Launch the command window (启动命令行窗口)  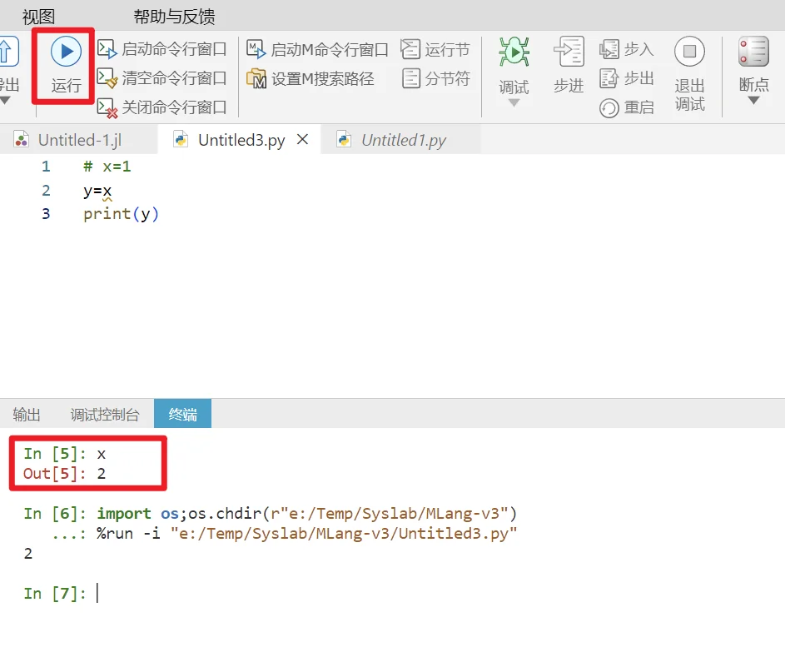point(161,49)
